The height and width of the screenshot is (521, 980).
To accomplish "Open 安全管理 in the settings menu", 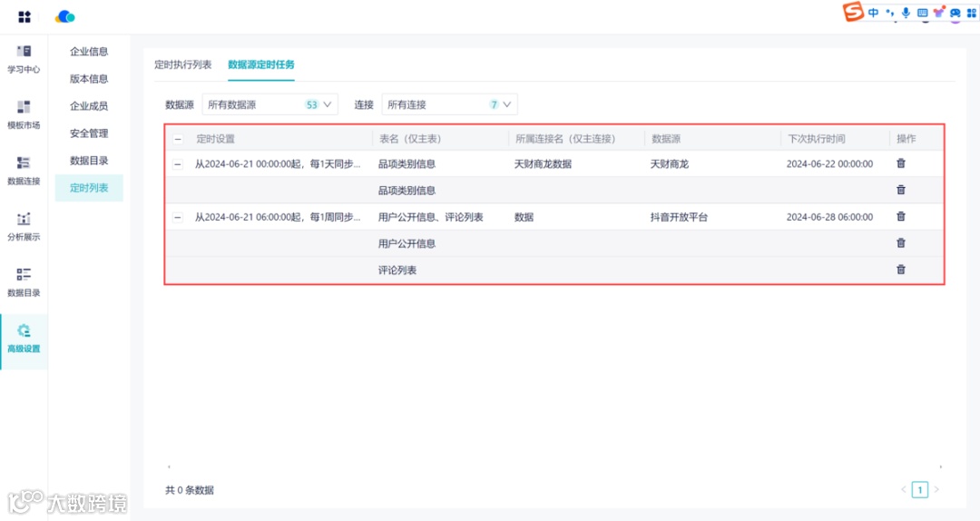I will click(x=89, y=133).
